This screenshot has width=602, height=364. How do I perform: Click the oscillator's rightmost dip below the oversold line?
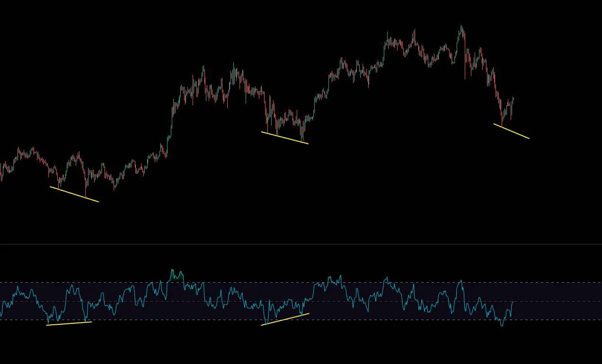(502, 324)
